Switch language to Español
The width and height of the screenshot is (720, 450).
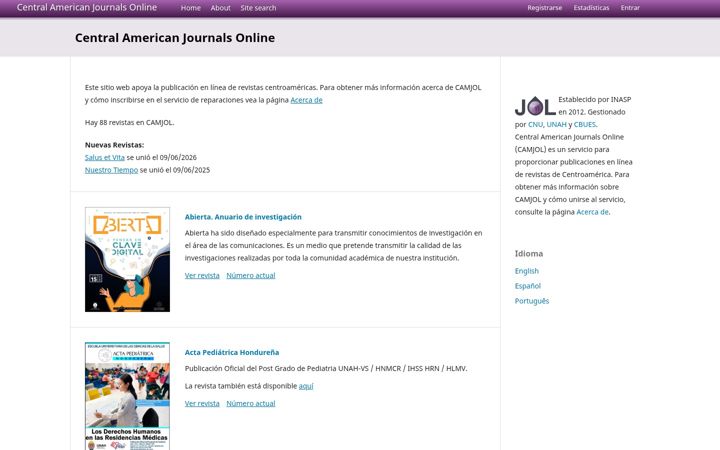[528, 286]
